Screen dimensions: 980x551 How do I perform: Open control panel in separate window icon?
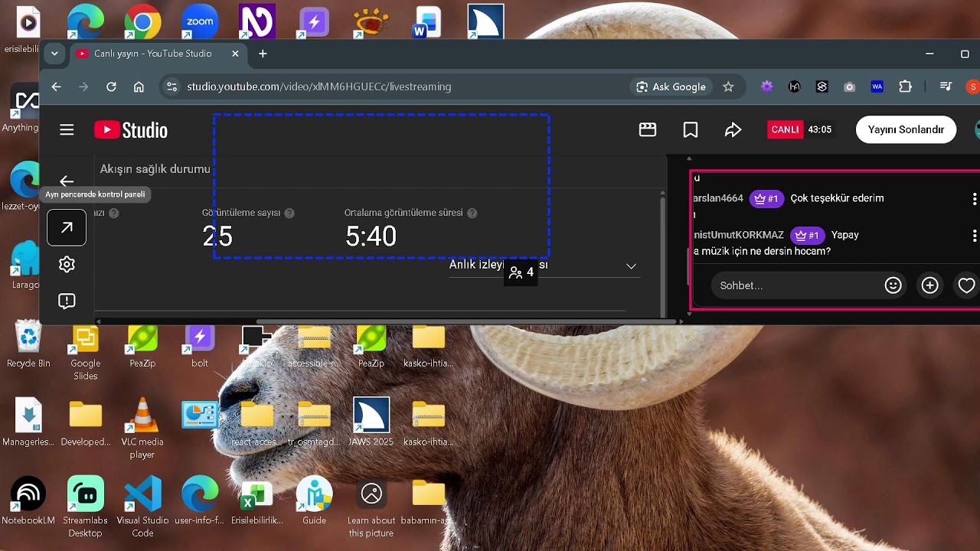(67, 227)
